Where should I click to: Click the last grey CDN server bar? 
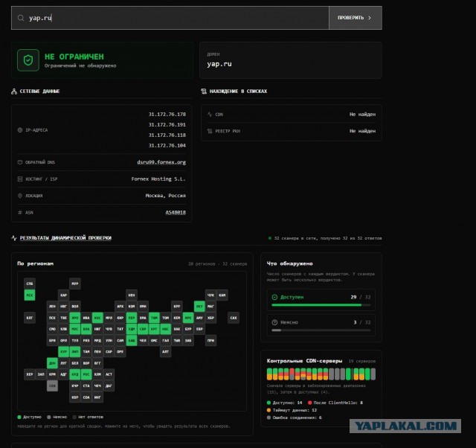click(373, 374)
